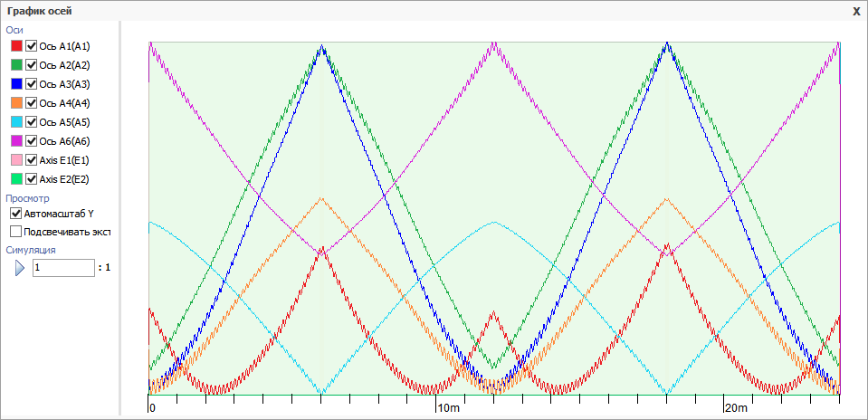This screenshot has height=420, width=868.
Task: Hide the Ось A2(A2) curve checkbox
Action: [32, 65]
